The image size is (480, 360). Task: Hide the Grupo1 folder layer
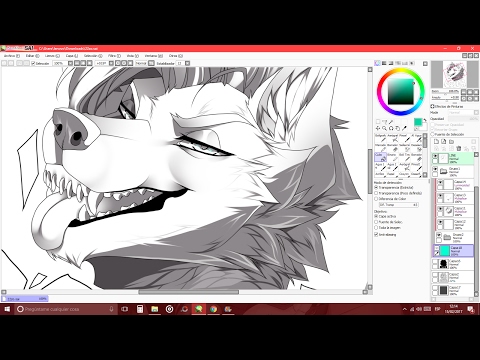coord(435,169)
